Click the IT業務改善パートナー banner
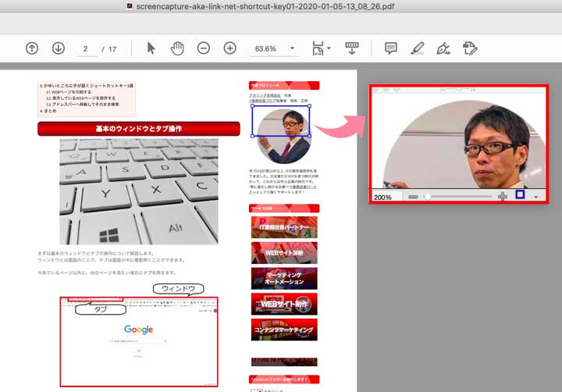The height and width of the screenshot is (392, 562). 284,227
